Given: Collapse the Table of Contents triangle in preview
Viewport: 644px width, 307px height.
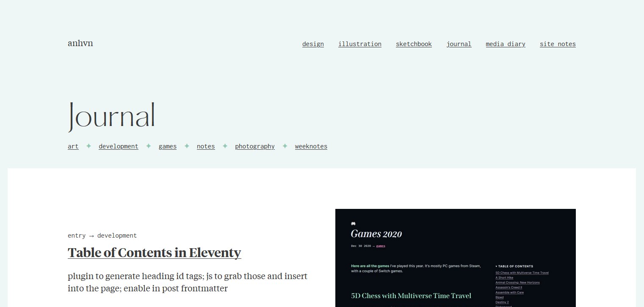Looking at the screenshot, I should (496, 266).
